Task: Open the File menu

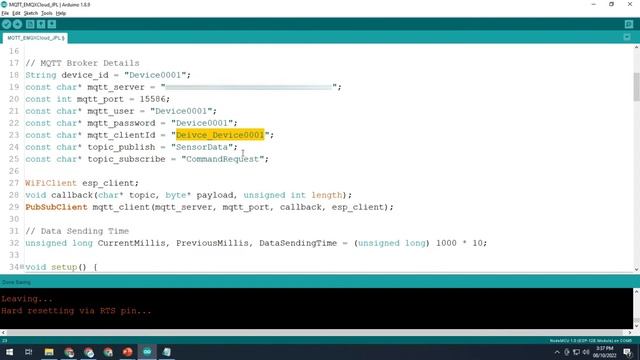Action: (x=5, y=13)
